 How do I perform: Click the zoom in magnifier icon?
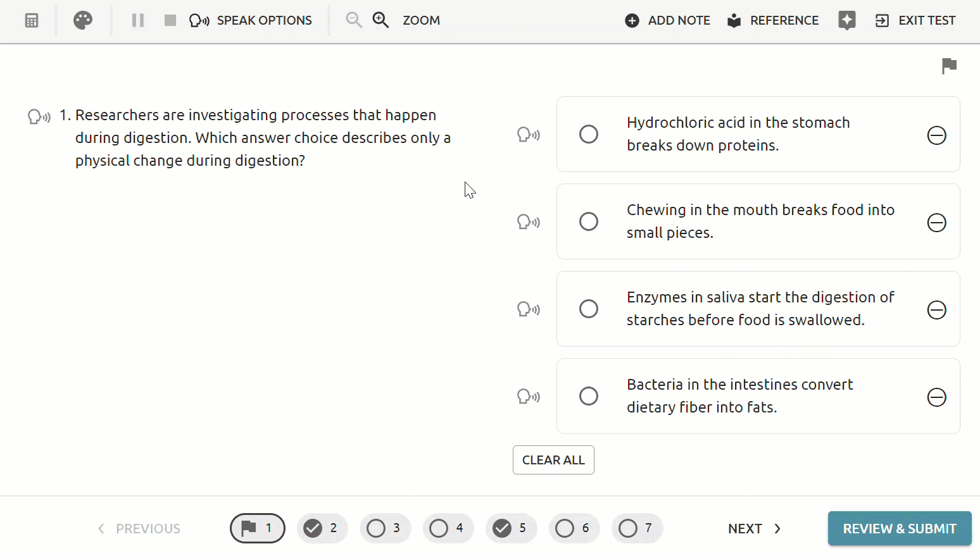380,20
